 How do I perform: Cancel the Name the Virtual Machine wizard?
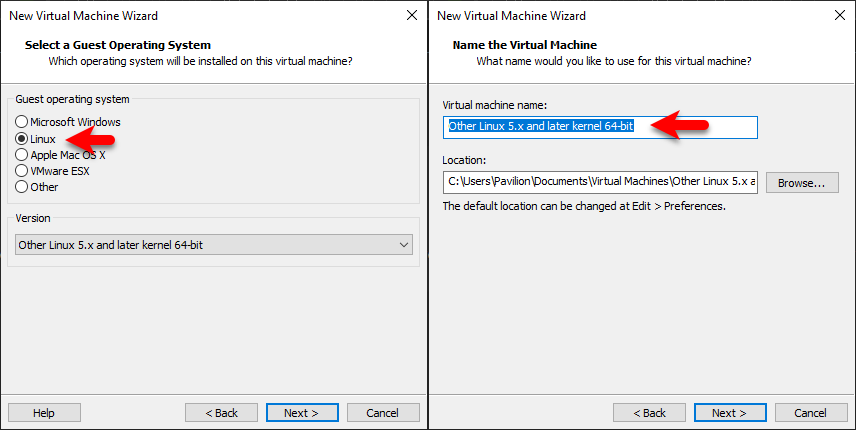click(x=811, y=413)
